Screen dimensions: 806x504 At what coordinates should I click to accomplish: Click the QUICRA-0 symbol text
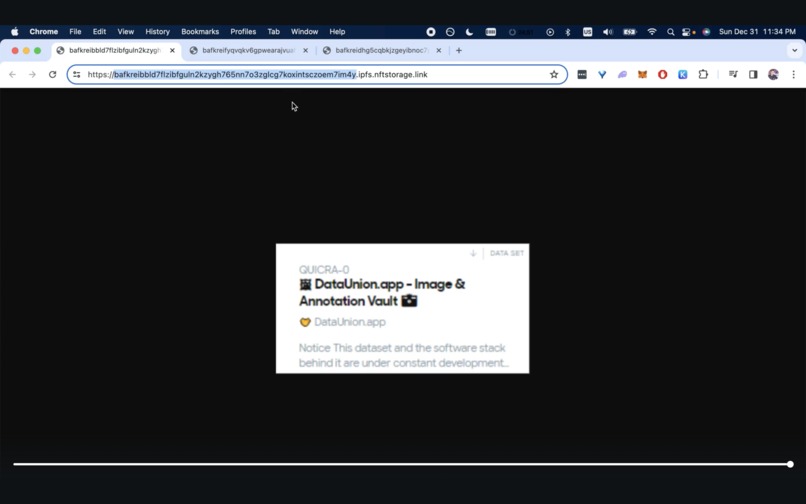tap(324, 270)
